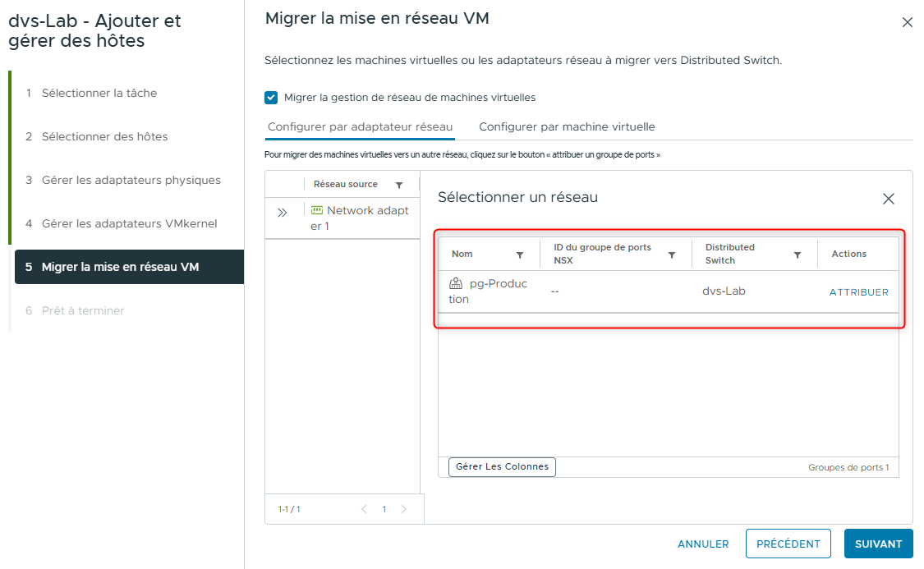Viewport: 924px width, 569px height.
Task: Go to previous page with the left arrow
Action: (x=364, y=509)
